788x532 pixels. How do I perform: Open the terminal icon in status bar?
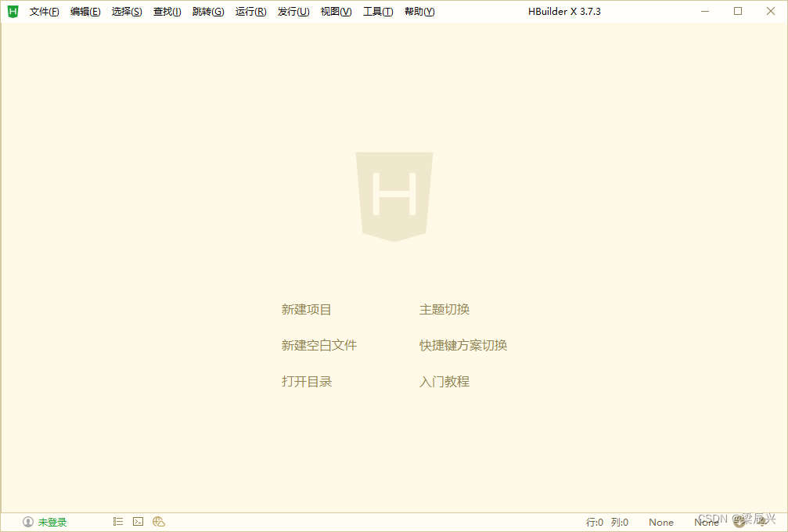pyautogui.click(x=139, y=522)
